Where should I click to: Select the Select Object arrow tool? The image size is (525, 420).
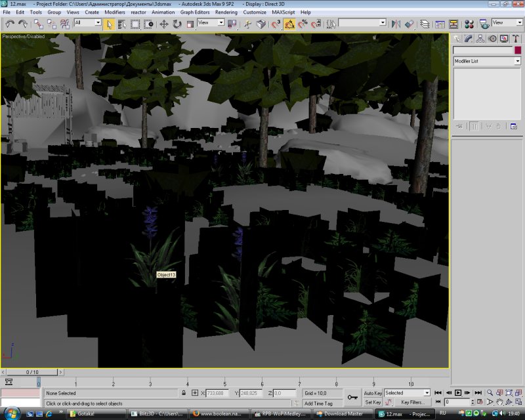click(110, 24)
